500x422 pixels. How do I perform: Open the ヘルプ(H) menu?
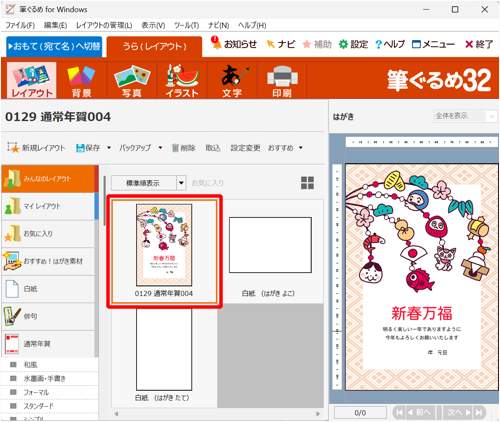coord(252,25)
